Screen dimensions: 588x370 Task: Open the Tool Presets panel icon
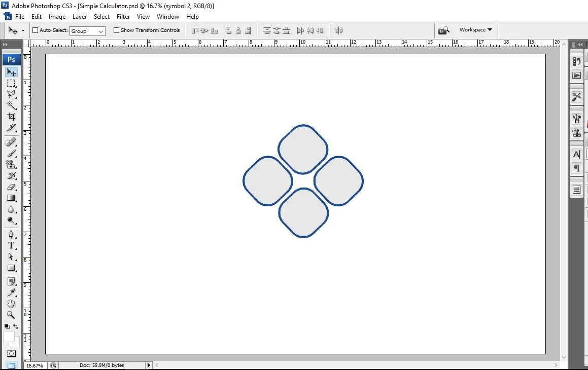tap(577, 97)
